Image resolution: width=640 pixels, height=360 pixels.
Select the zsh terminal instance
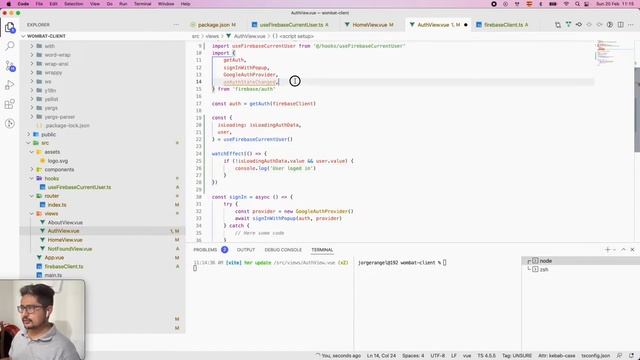580,269
